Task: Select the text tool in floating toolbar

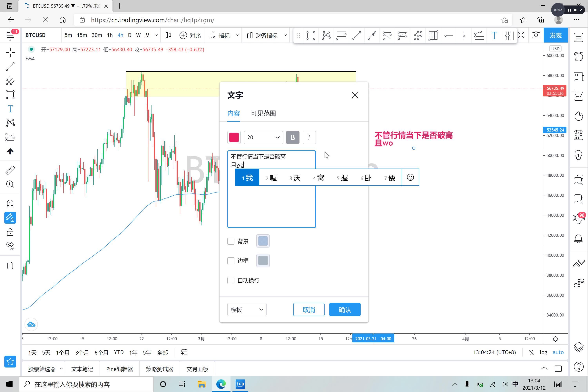Action: 494,35
